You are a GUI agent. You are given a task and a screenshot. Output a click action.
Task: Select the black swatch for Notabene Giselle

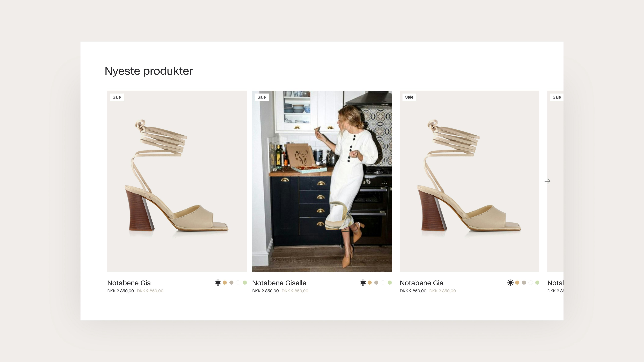(363, 283)
